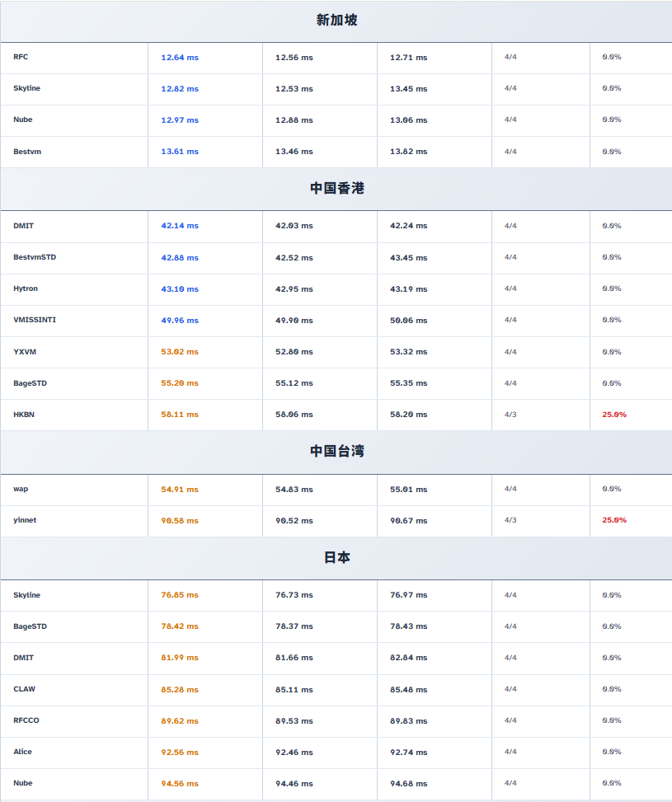The width and height of the screenshot is (672, 802).
Task: Select the YXVM row label
Action: [x=25, y=352]
